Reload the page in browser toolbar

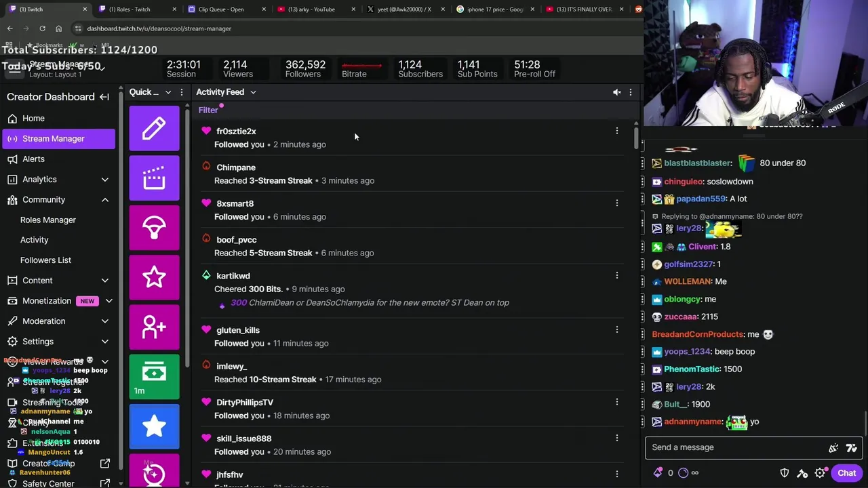tap(42, 28)
